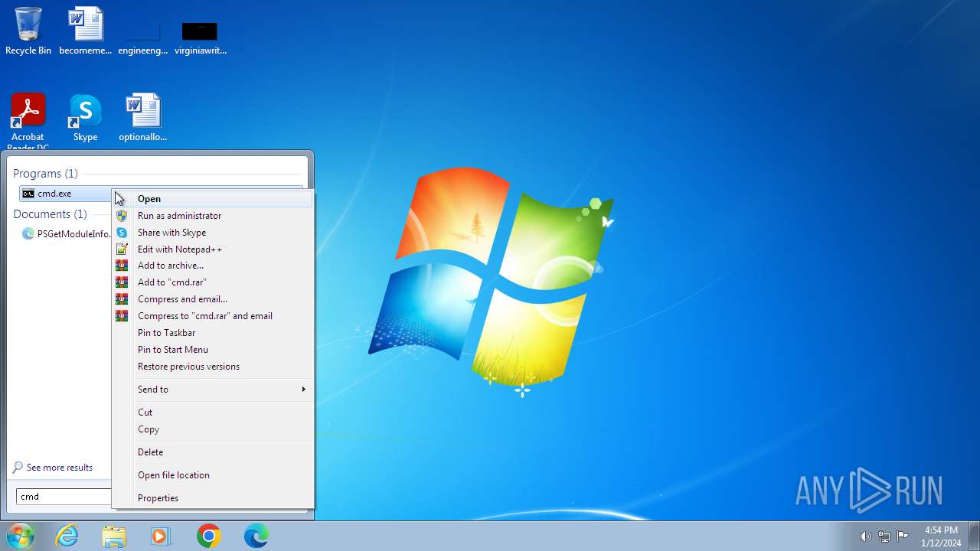This screenshot has width=980, height=551.
Task: Click the Edit with Notepad++ icon
Action: pos(122,249)
